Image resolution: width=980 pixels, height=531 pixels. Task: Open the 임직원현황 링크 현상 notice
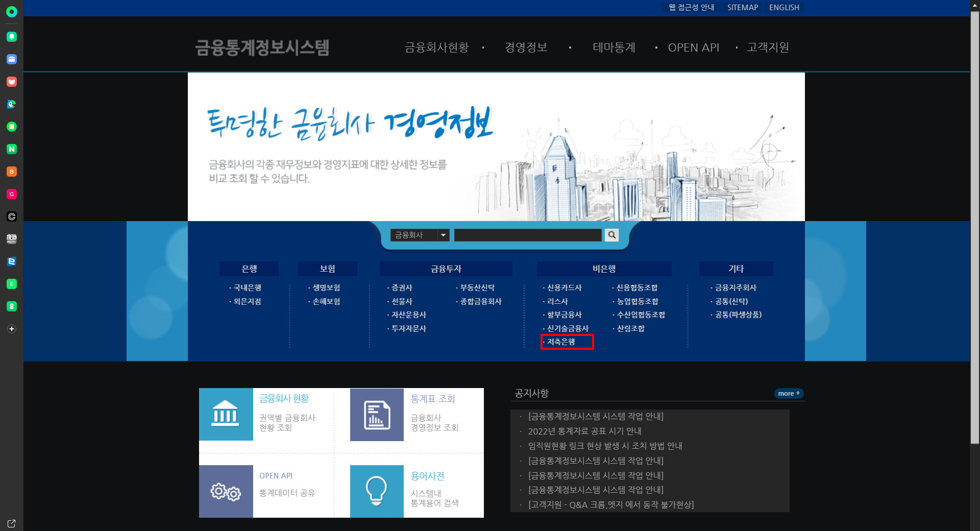coord(605,446)
